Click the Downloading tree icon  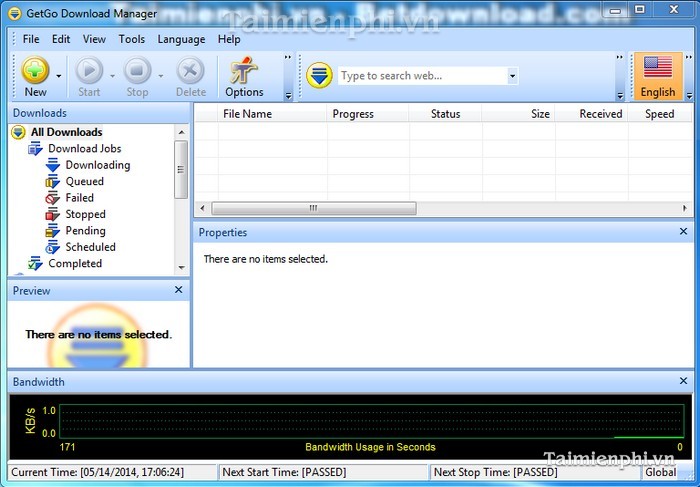tap(53, 165)
